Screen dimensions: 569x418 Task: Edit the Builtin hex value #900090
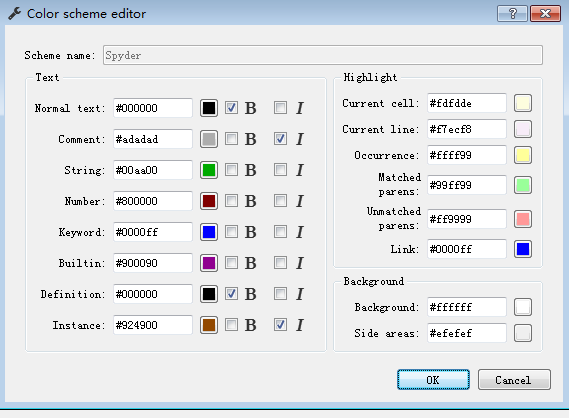click(152, 263)
